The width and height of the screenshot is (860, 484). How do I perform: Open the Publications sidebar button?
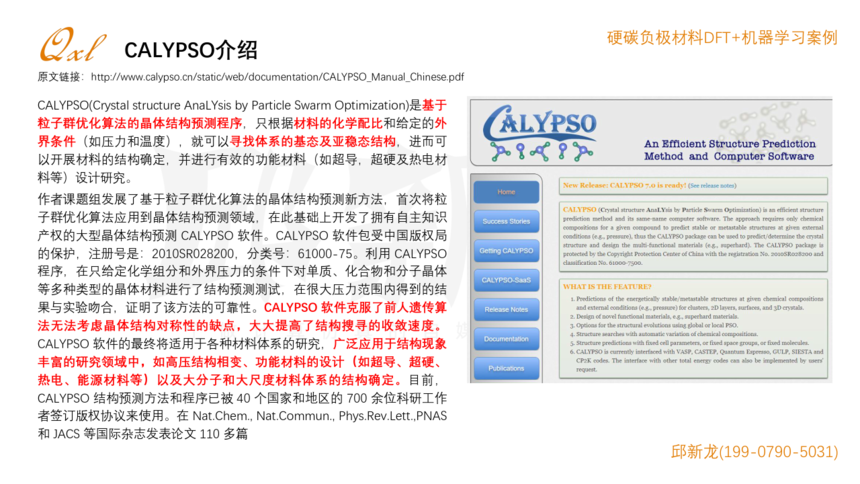click(506, 368)
